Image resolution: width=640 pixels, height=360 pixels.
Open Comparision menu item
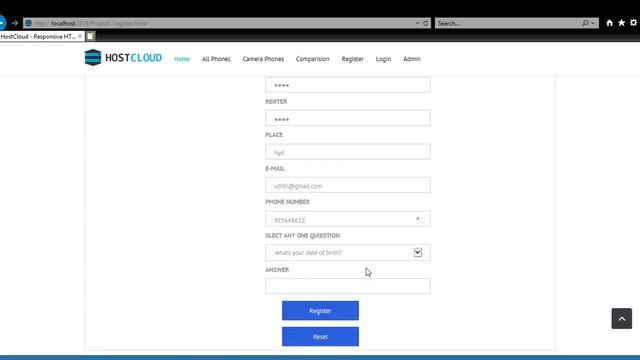point(313,59)
